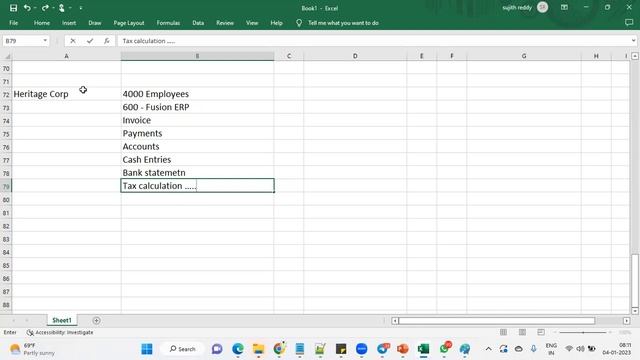Open the Page Layout tab
Image resolution: width=640 pixels, height=360 pixels.
click(x=129, y=23)
